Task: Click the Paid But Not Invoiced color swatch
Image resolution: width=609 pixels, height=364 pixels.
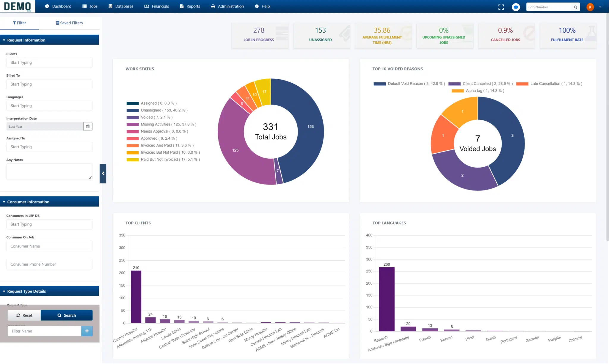Action: (133, 160)
